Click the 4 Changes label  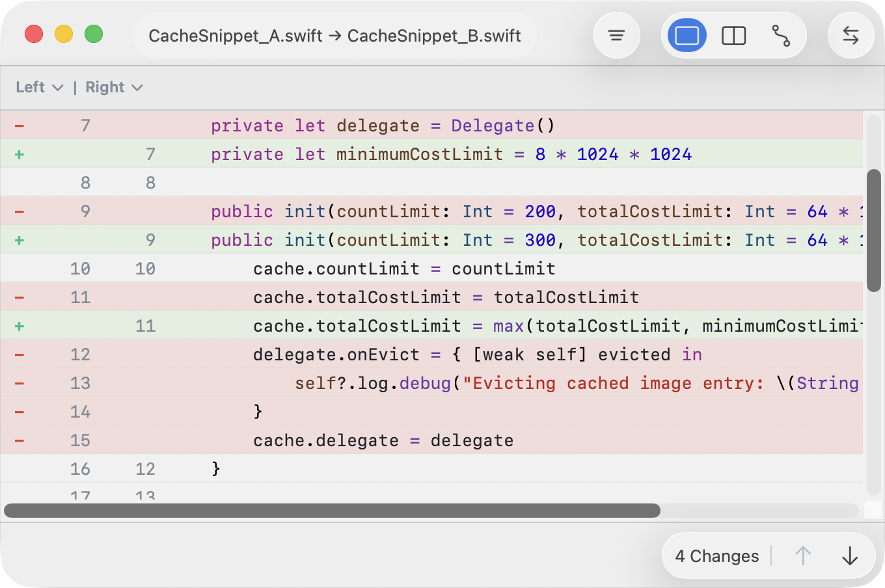point(717,556)
